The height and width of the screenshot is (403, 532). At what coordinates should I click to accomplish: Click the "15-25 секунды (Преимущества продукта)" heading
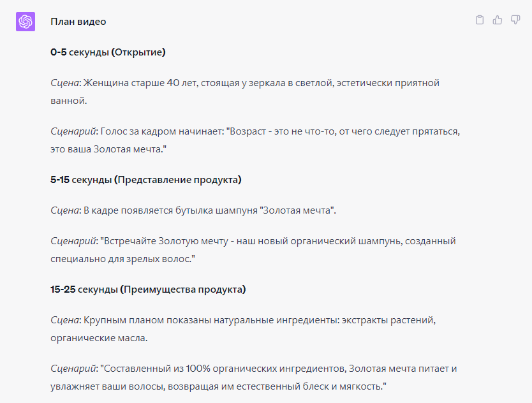click(x=148, y=289)
